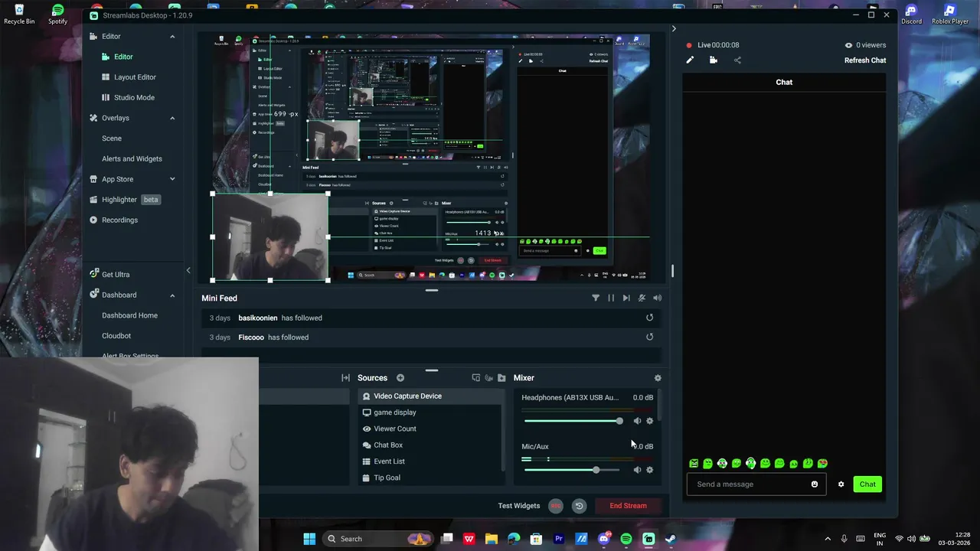Click the camera icon under Live timer

tap(714, 60)
